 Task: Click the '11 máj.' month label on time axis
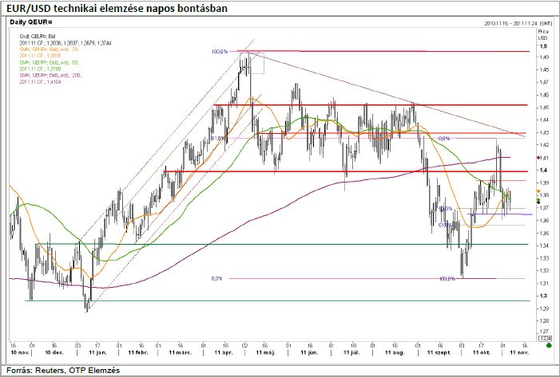pos(265,352)
